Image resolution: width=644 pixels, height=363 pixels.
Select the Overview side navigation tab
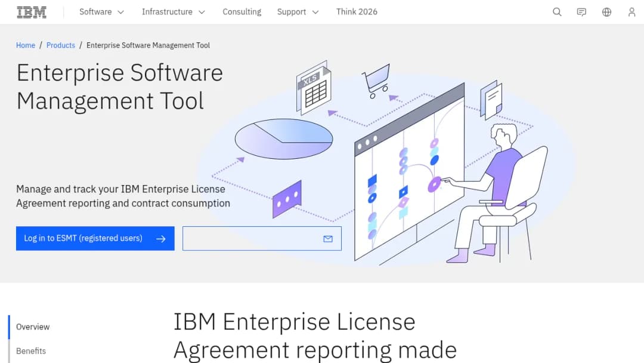[33, 327]
